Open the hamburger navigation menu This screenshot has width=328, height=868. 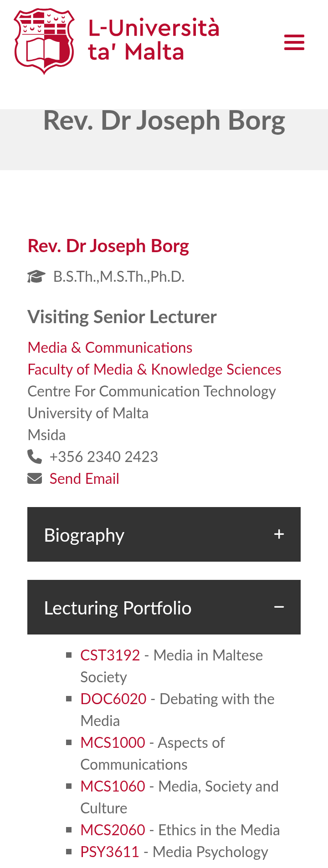294,42
